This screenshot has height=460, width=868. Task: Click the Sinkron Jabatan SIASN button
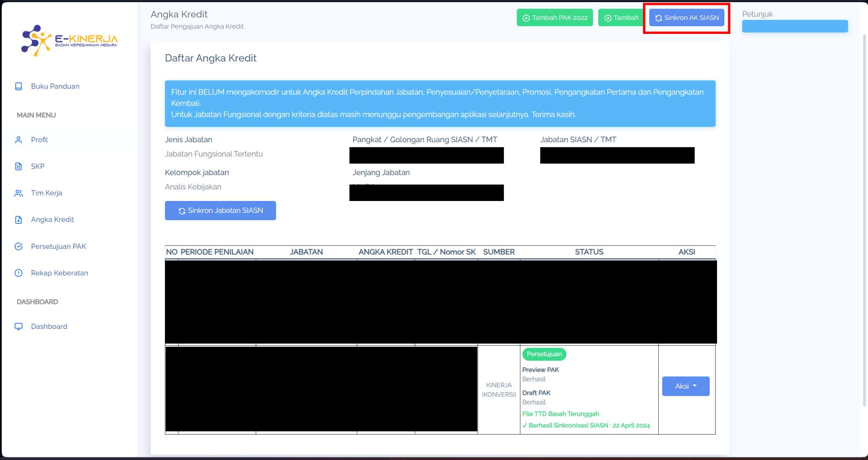pos(220,211)
